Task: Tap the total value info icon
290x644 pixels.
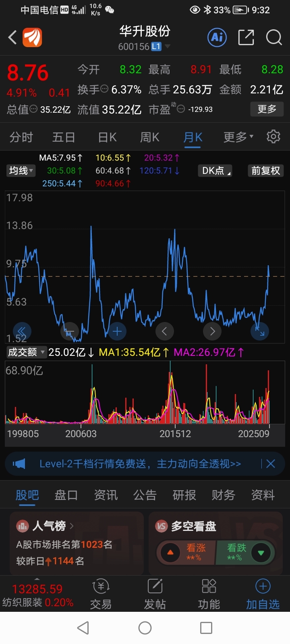Action: coord(33,109)
